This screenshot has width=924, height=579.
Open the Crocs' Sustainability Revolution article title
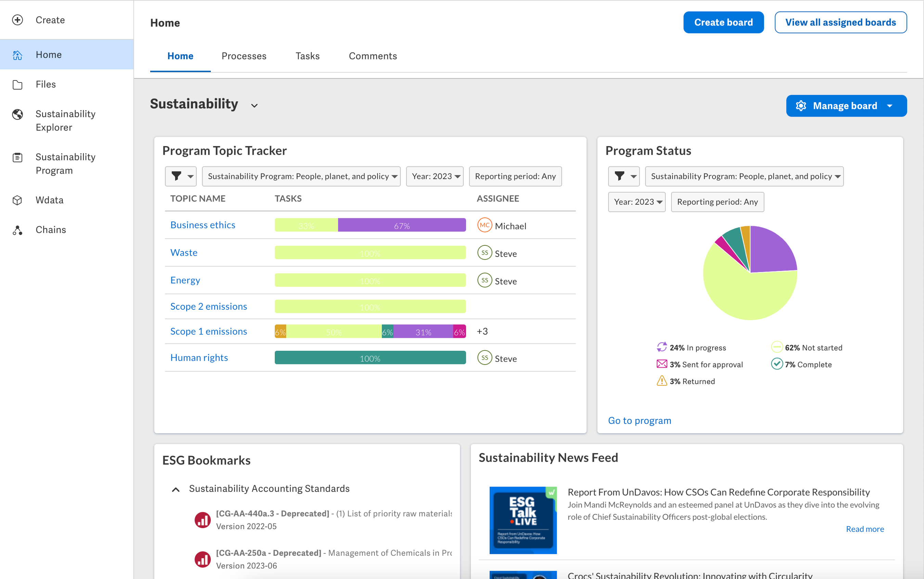[690, 575]
